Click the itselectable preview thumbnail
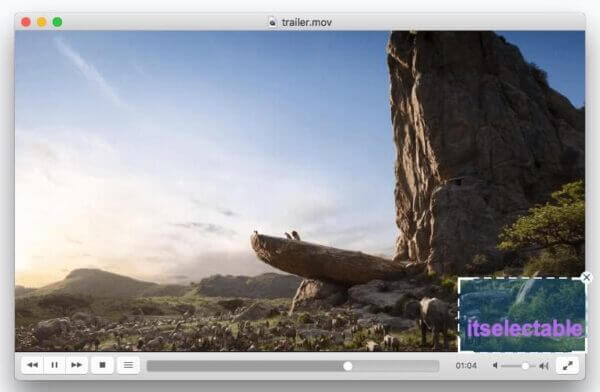 (x=522, y=314)
